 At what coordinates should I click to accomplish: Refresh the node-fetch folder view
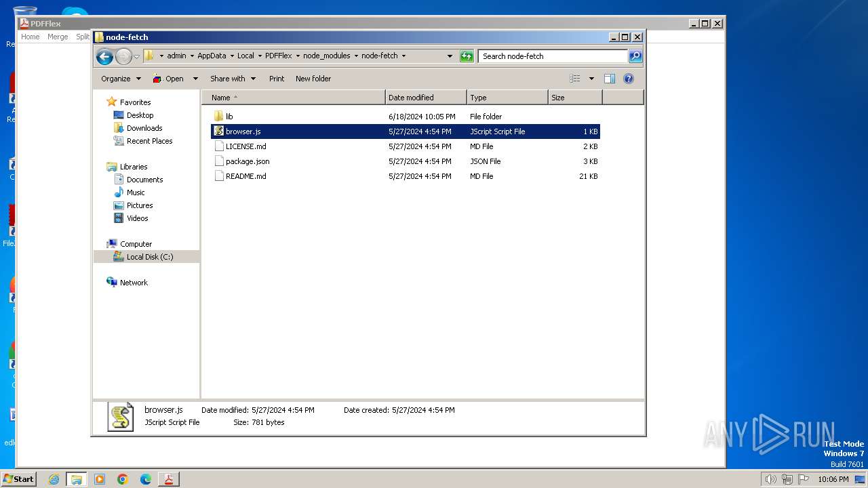(467, 56)
